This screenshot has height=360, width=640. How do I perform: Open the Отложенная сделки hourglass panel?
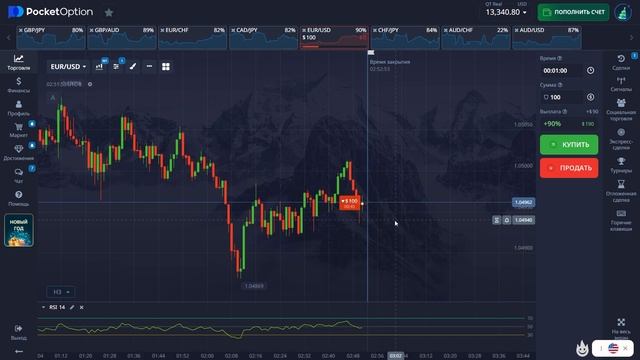621,191
